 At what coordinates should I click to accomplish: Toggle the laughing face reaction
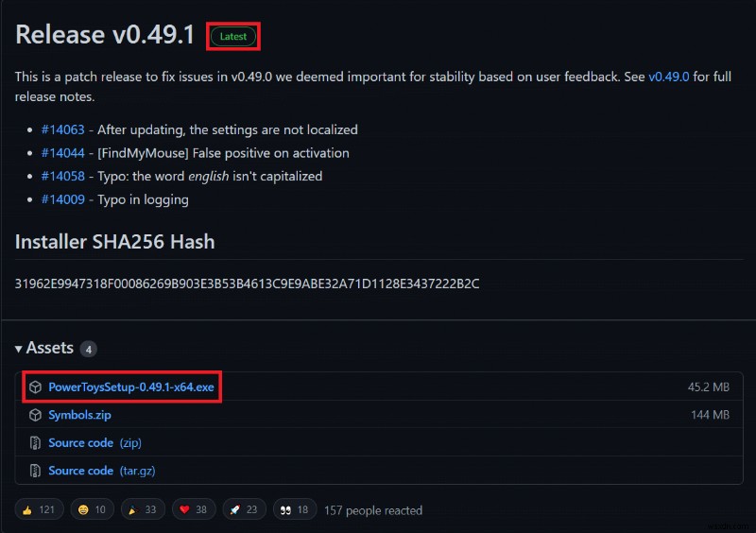92,509
